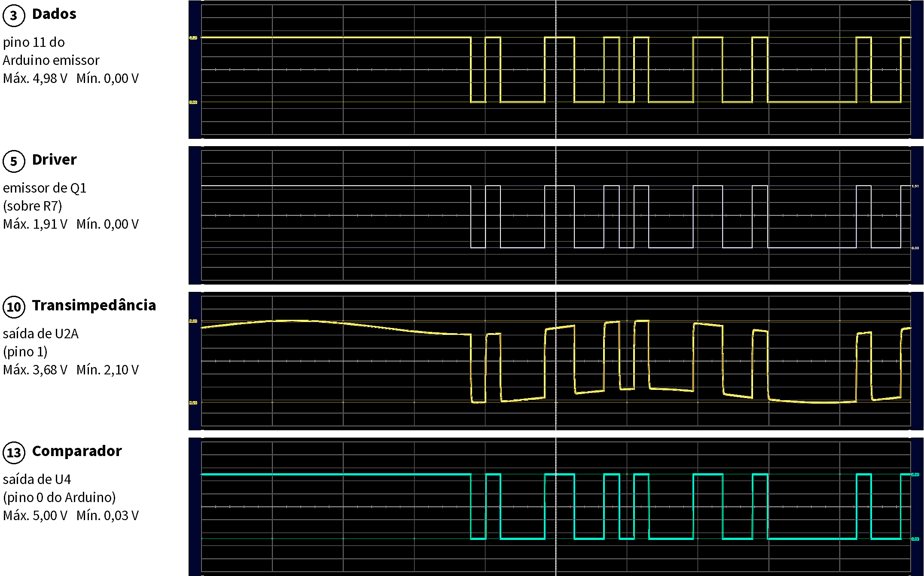Select the "saída de U2A" text
Viewport: 924px width, 576px height.
coord(41,334)
